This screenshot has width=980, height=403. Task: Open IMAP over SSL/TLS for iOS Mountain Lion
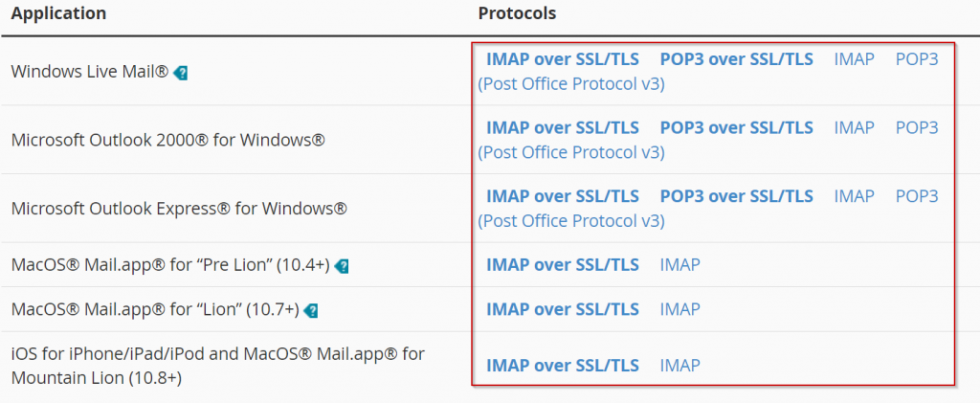coord(563,365)
